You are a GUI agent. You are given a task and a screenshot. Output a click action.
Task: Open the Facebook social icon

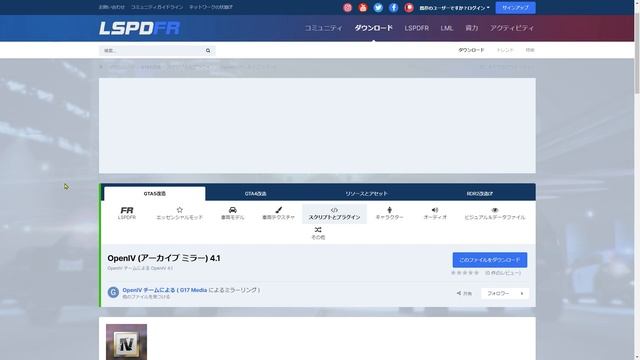tap(393, 7)
